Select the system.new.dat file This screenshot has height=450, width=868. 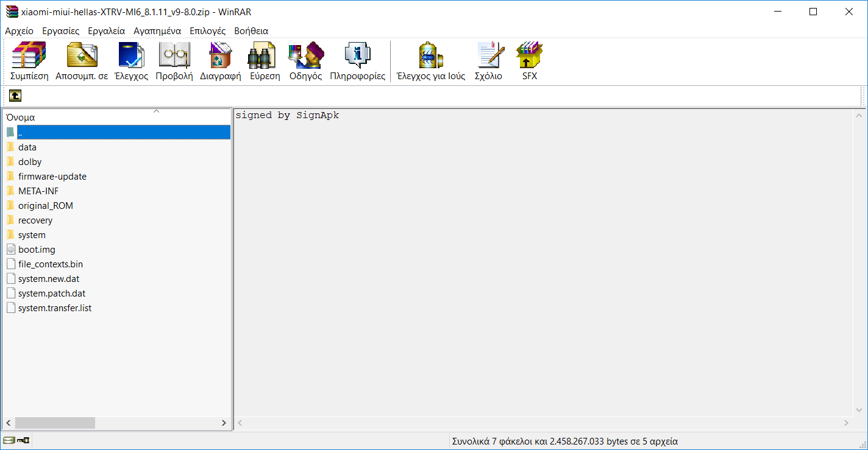(x=49, y=279)
